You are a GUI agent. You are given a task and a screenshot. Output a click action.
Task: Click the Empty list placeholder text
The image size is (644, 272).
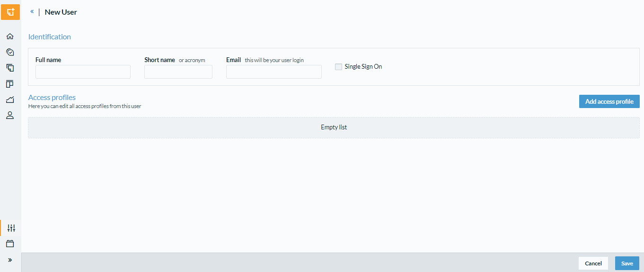tap(334, 127)
